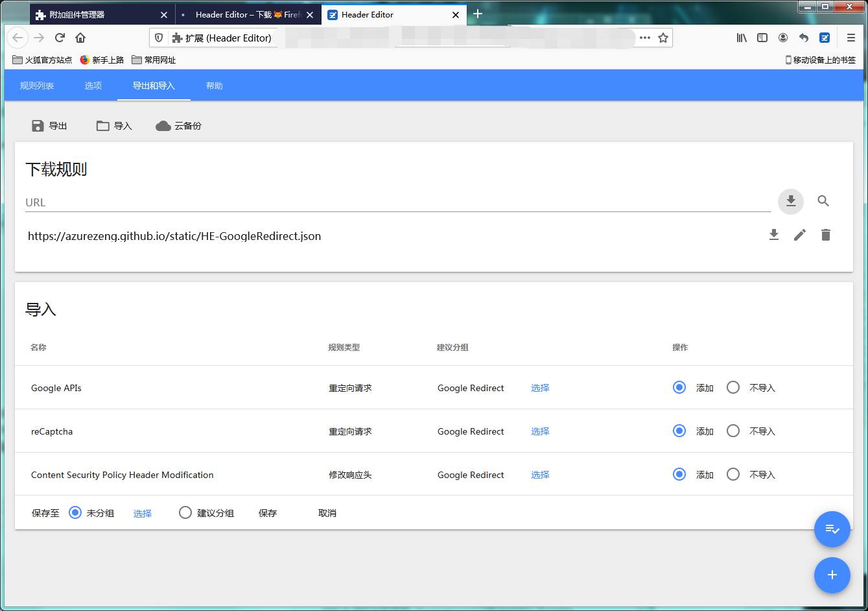Click 选择 link next to 未分组
868x611 pixels.
pos(143,513)
